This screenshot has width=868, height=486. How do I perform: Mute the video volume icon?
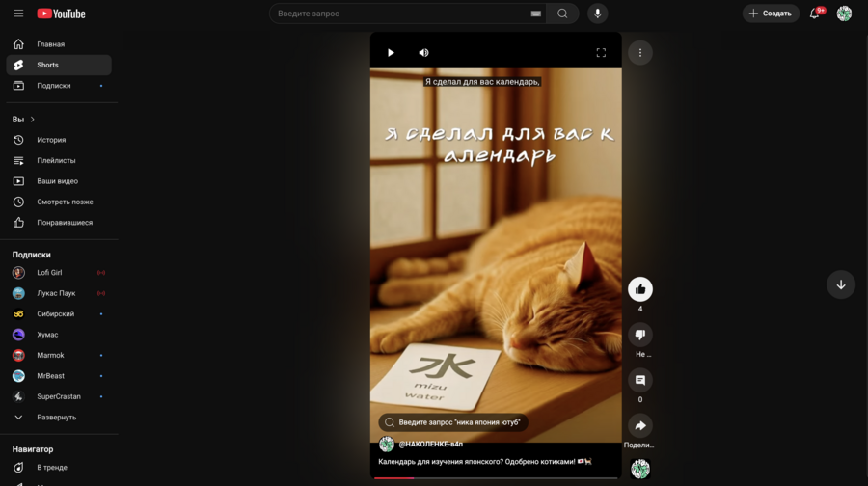423,53
